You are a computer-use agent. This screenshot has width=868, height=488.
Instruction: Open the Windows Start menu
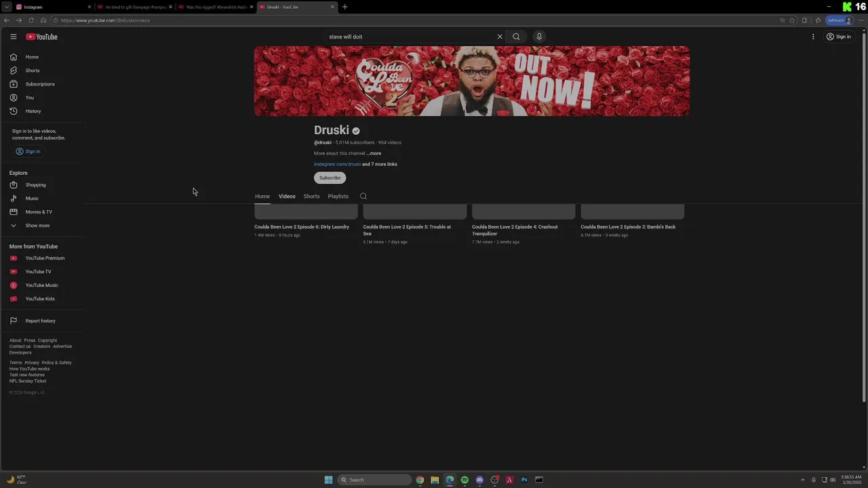point(328,480)
